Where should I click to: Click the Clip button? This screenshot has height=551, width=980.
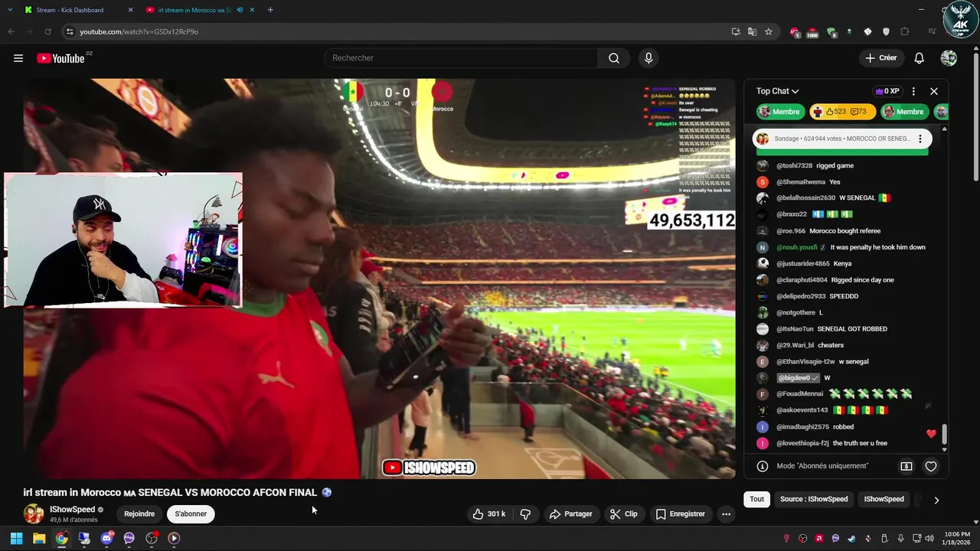point(623,514)
